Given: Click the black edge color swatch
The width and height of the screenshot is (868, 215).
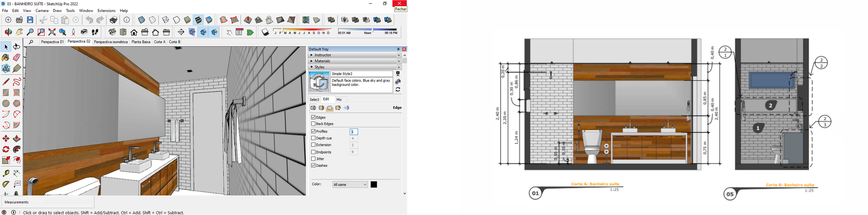Looking at the screenshot, I should [x=374, y=185].
